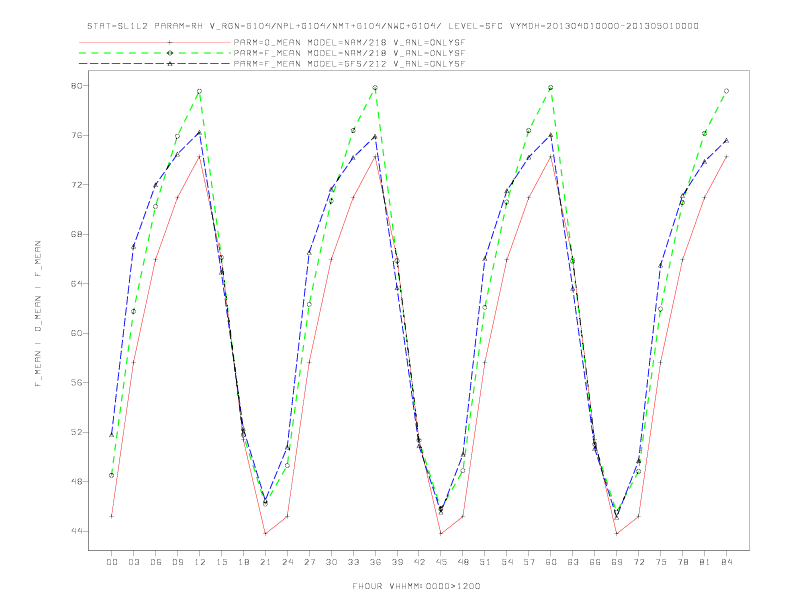Click green circle data point at hour 12 peak
The image size is (792, 612).
[200, 91]
